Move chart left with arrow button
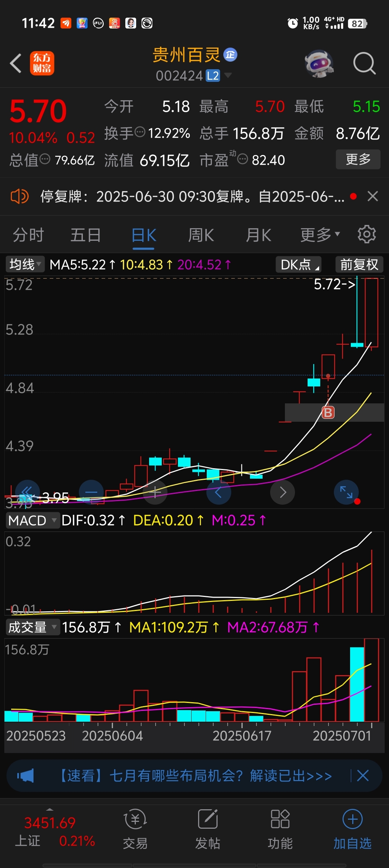 pyautogui.click(x=219, y=492)
